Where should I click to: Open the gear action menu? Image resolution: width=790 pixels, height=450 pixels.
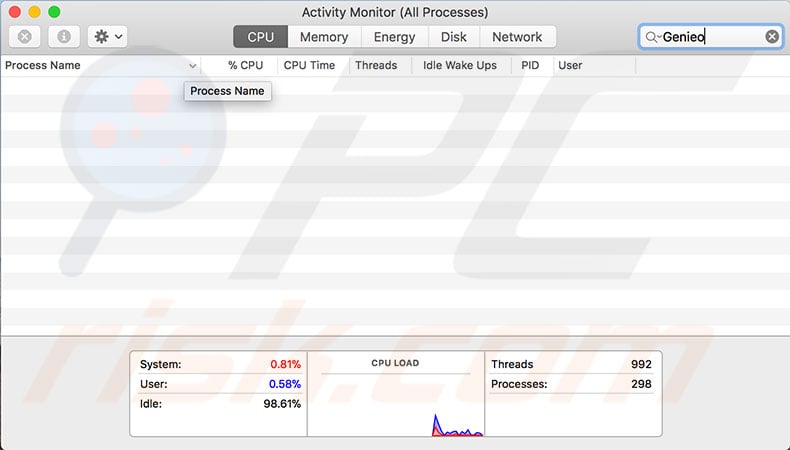coord(107,37)
